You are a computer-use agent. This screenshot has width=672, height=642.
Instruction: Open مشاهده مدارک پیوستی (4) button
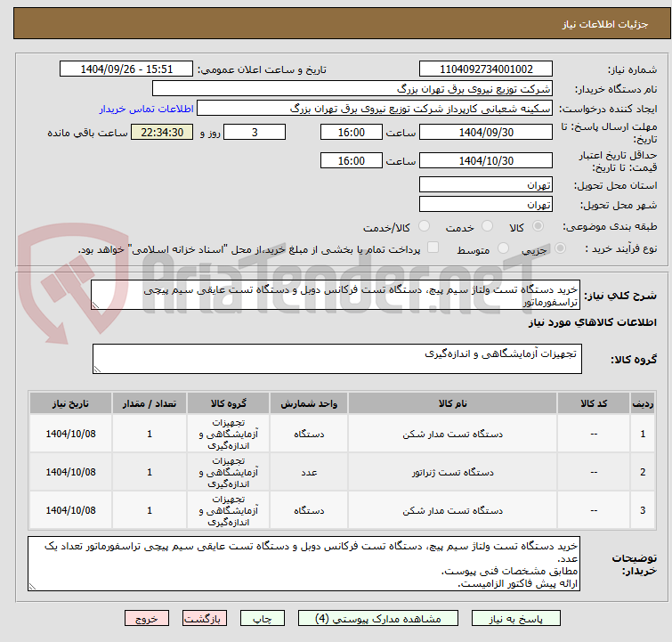tap(378, 619)
